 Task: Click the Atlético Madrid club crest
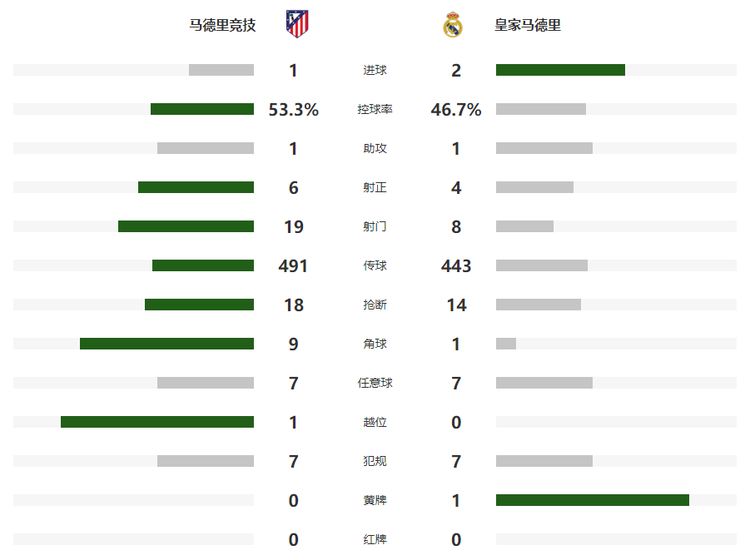click(296, 25)
